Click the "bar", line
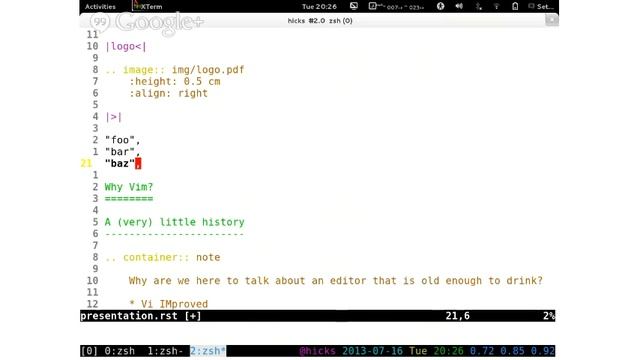 coord(122,152)
